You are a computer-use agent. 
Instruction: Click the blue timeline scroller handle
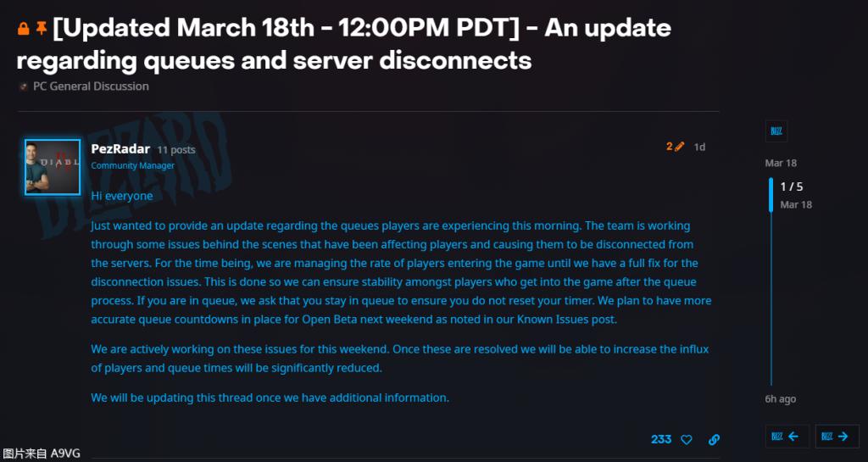(771, 195)
